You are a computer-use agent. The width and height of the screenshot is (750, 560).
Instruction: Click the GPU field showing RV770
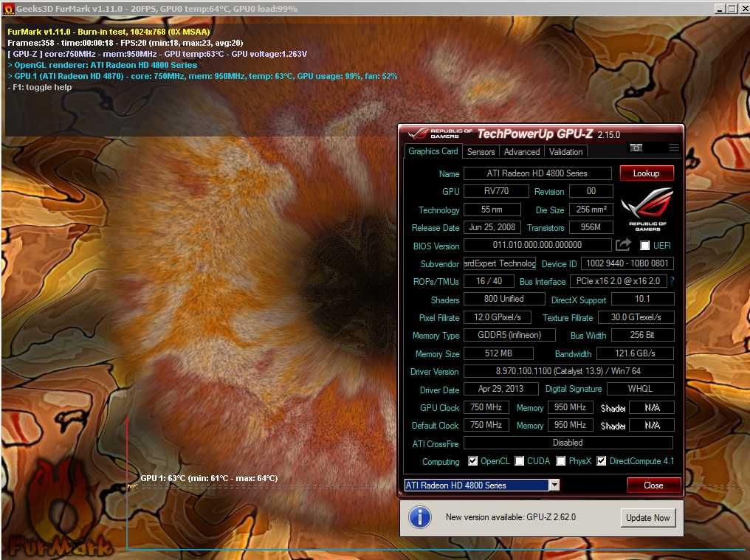coord(496,191)
